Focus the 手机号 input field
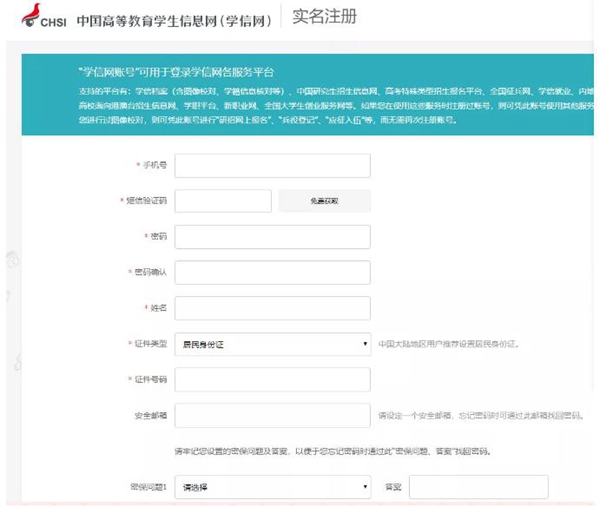 (x=272, y=166)
